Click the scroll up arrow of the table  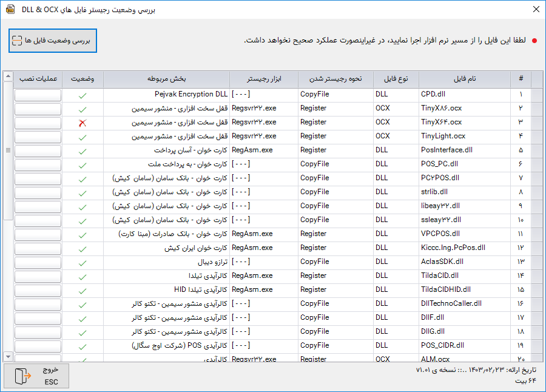click(x=8, y=76)
